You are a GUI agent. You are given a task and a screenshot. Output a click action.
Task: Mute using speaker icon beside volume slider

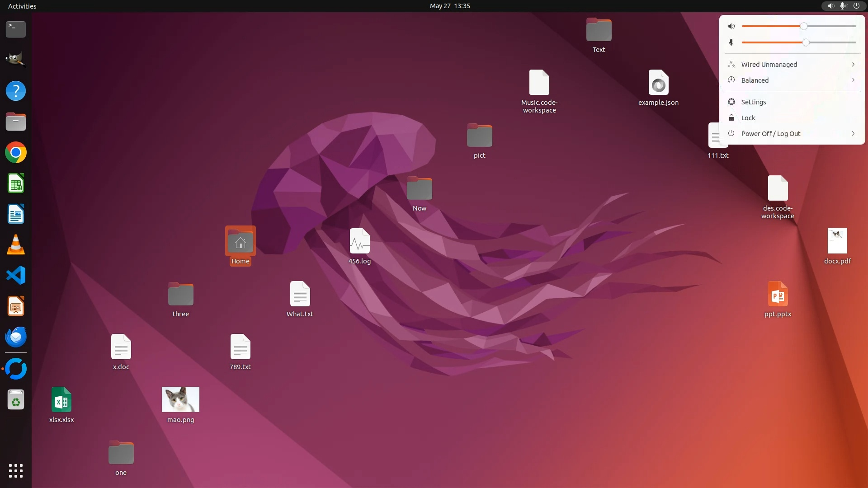(x=731, y=26)
